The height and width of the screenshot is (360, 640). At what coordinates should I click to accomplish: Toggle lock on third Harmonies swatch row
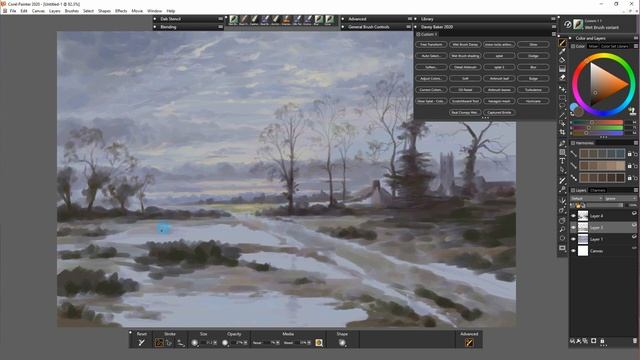(x=629, y=178)
